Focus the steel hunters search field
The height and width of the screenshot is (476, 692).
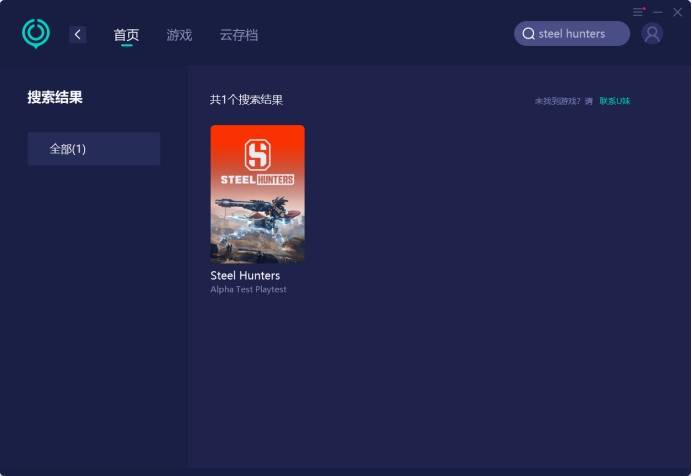572,34
